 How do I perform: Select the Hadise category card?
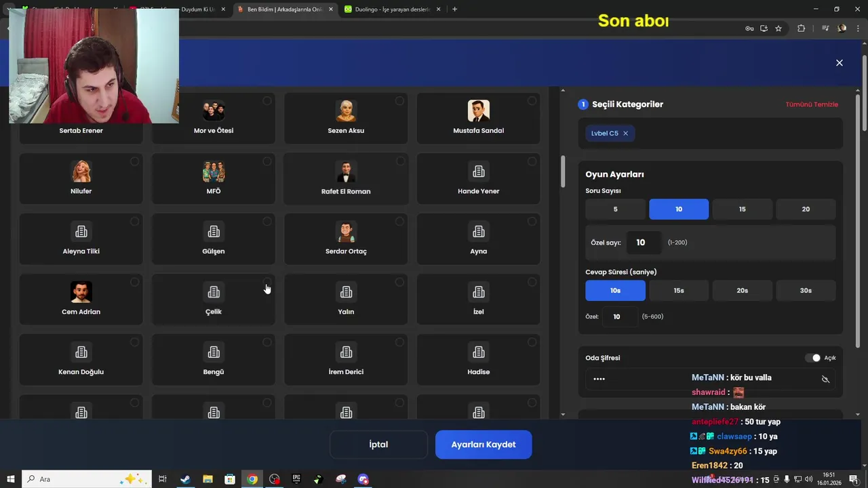point(478,360)
